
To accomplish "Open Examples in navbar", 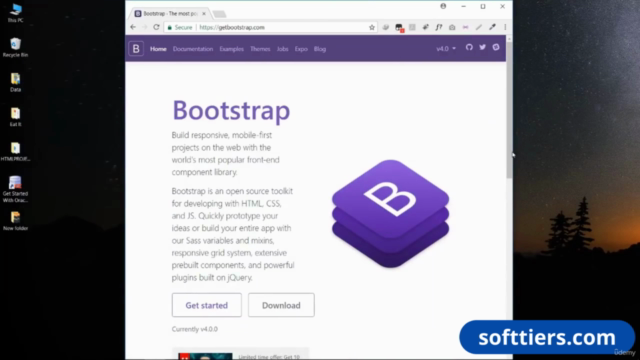I will [x=231, y=49].
